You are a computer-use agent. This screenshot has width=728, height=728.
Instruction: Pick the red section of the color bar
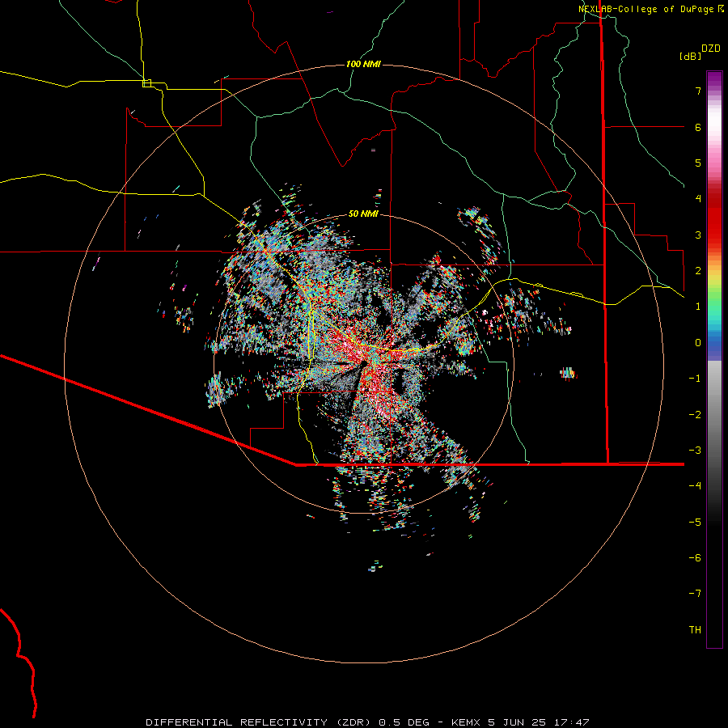pyautogui.click(x=714, y=218)
